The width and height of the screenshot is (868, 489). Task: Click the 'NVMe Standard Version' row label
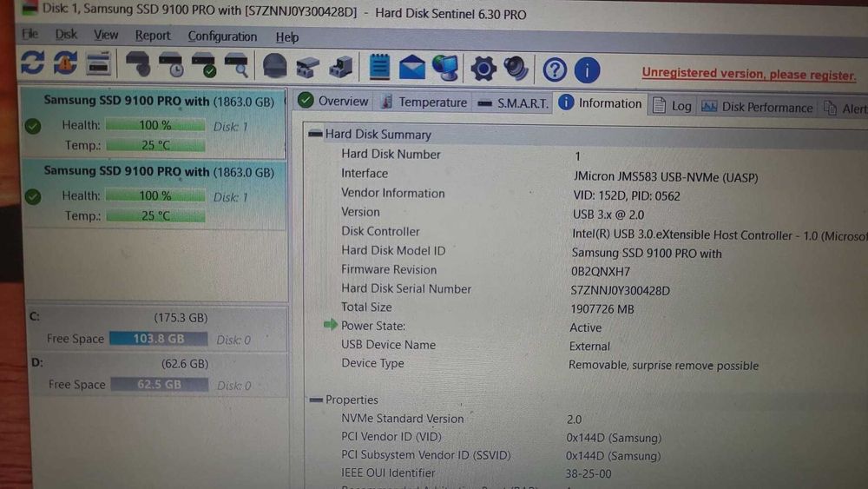pyautogui.click(x=403, y=419)
